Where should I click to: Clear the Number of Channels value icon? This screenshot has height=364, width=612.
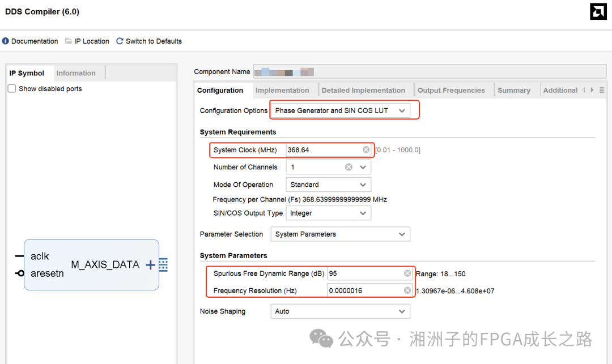click(x=348, y=167)
